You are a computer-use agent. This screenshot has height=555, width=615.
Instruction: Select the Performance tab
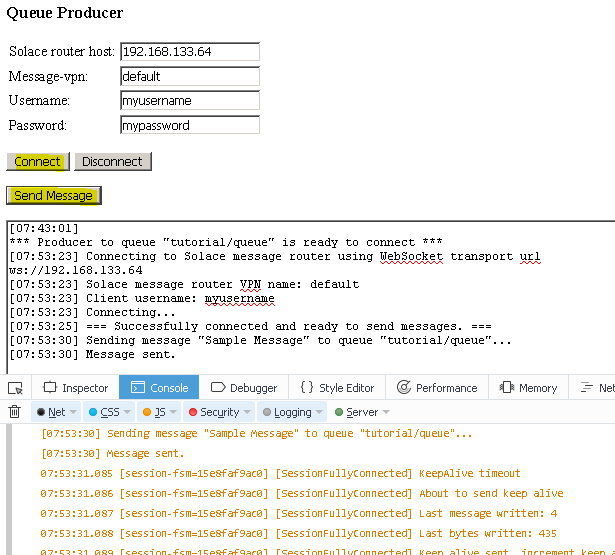[437, 388]
